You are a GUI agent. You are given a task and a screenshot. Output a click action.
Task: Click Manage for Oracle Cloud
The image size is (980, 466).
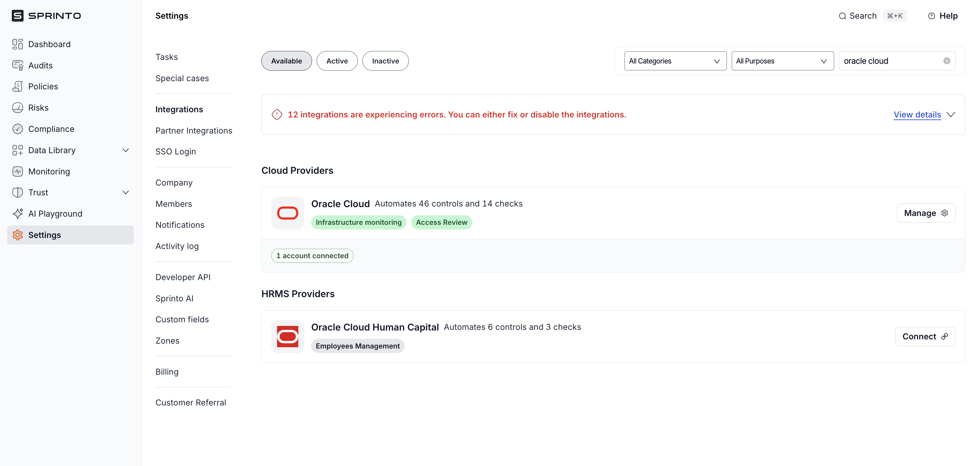pyautogui.click(x=925, y=213)
